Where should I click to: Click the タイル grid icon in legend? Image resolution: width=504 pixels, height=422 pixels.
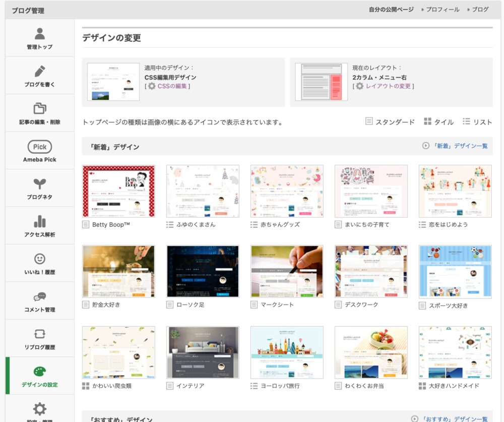click(x=427, y=122)
